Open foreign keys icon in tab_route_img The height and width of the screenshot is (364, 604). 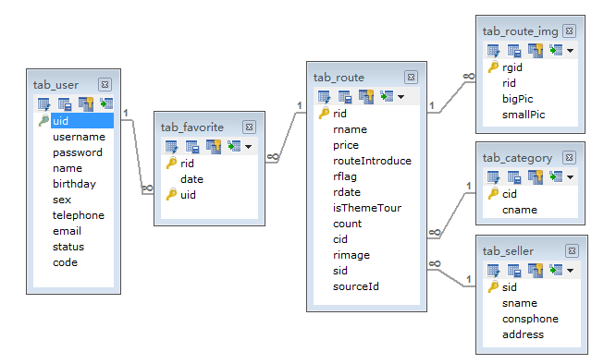coord(535,51)
